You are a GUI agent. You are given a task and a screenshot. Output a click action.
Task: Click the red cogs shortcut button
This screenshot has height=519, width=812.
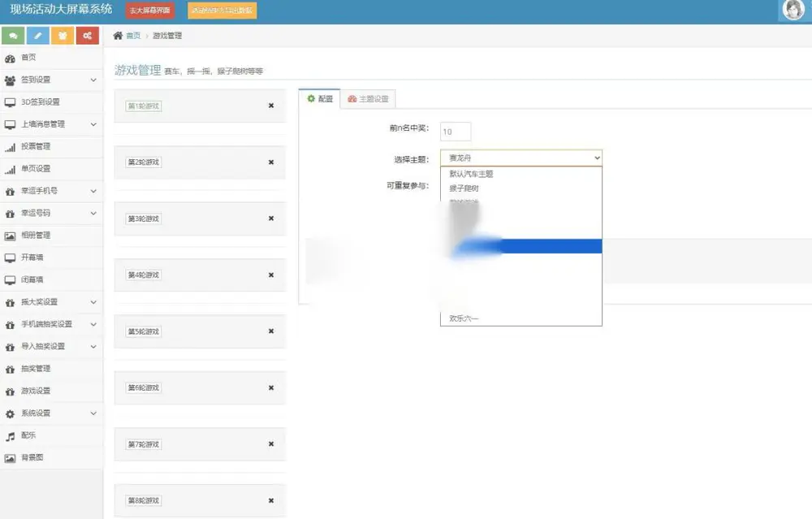tap(88, 36)
